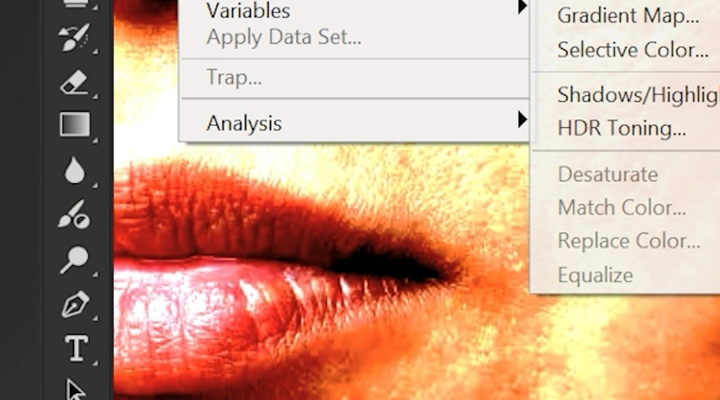Click the Trap menu entry
The width and height of the screenshot is (720, 400).
pos(234,77)
